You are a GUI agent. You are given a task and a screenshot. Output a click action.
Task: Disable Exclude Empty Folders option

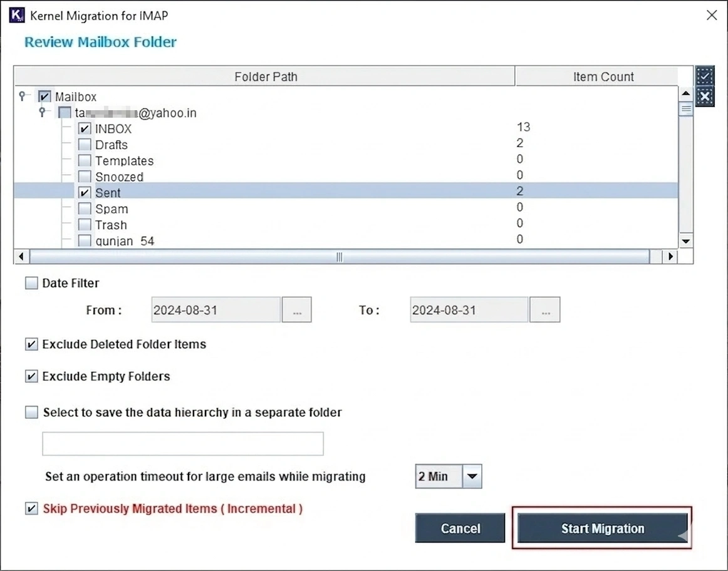point(31,377)
